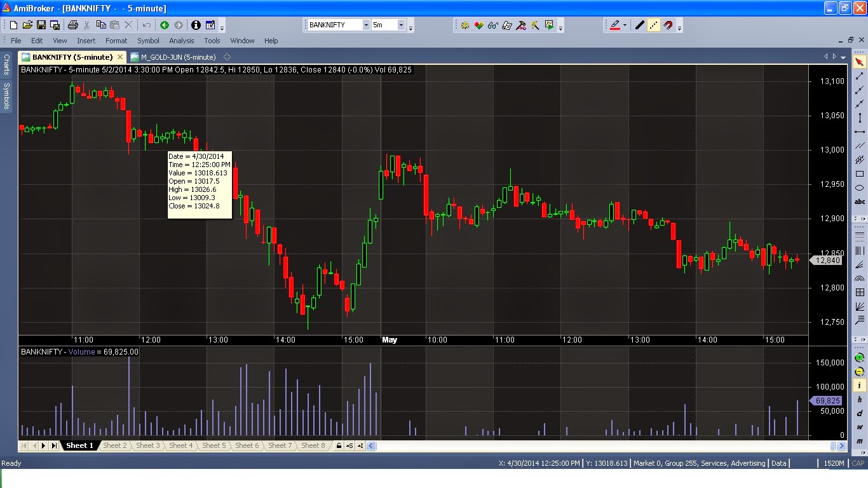The height and width of the screenshot is (488, 868).
Task: Close the BANKNIFTY (5-minute) tab
Action: coord(120,57)
